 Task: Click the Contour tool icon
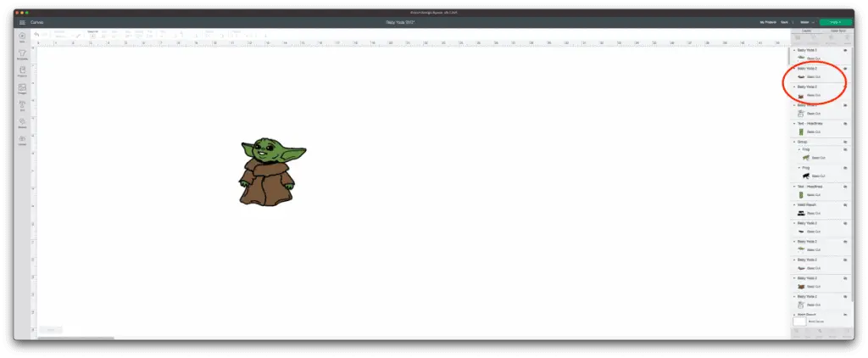tap(846, 333)
